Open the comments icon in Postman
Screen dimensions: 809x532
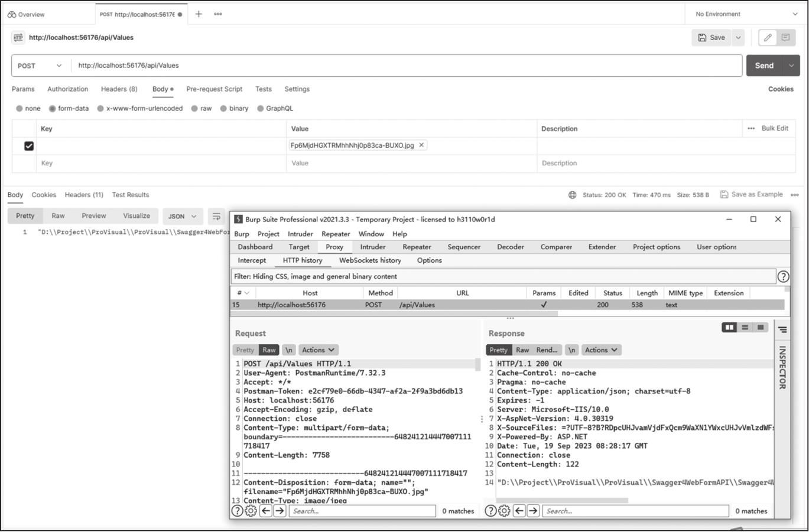[785, 38]
